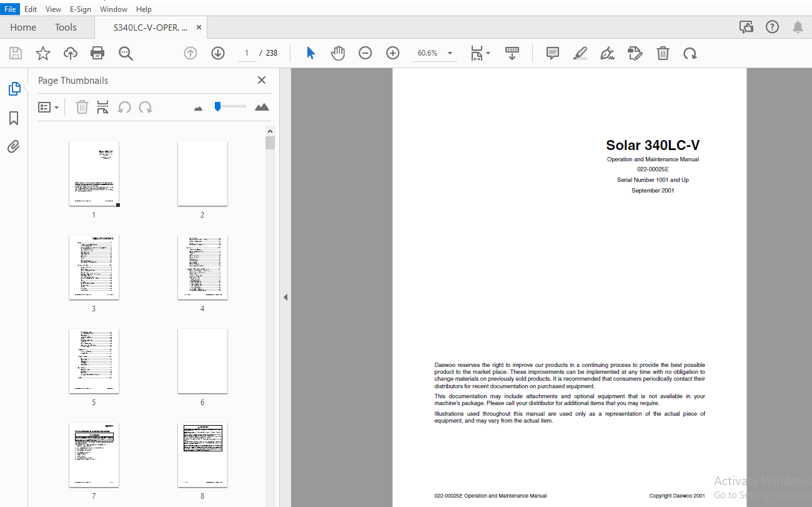Switch to the Tools tab
812x507 pixels.
(66, 27)
